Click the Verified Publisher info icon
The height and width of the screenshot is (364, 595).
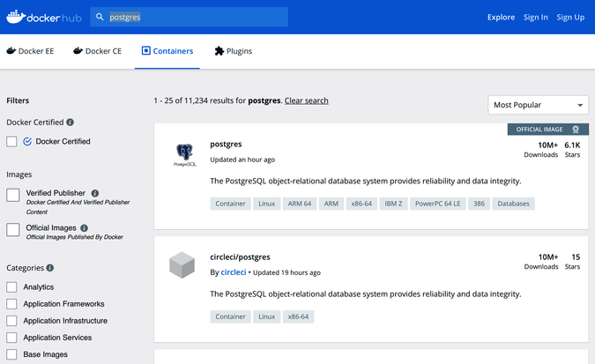tap(95, 193)
